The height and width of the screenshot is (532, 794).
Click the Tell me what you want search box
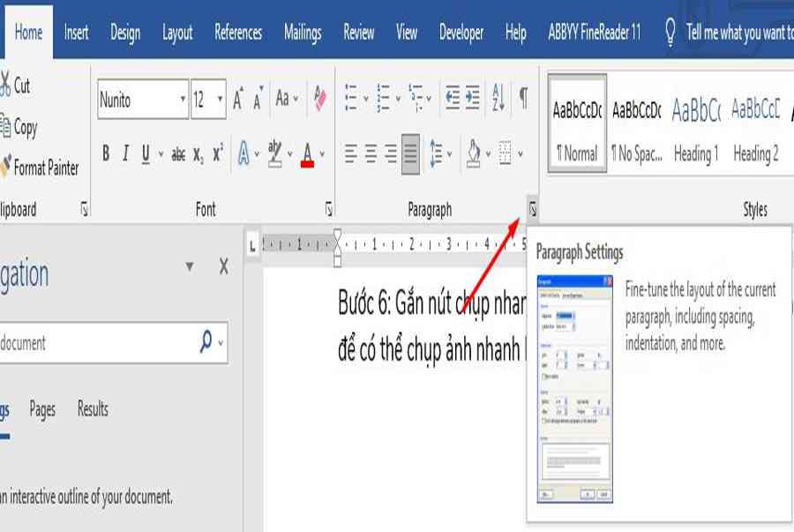point(730,33)
